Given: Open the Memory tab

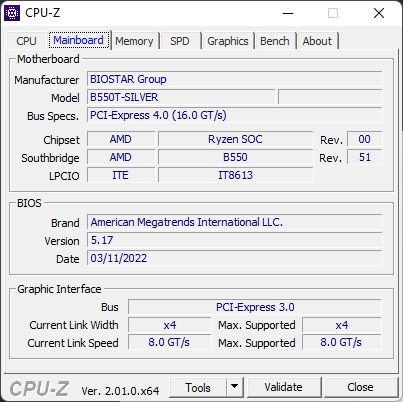Looking at the screenshot, I should pos(134,41).
